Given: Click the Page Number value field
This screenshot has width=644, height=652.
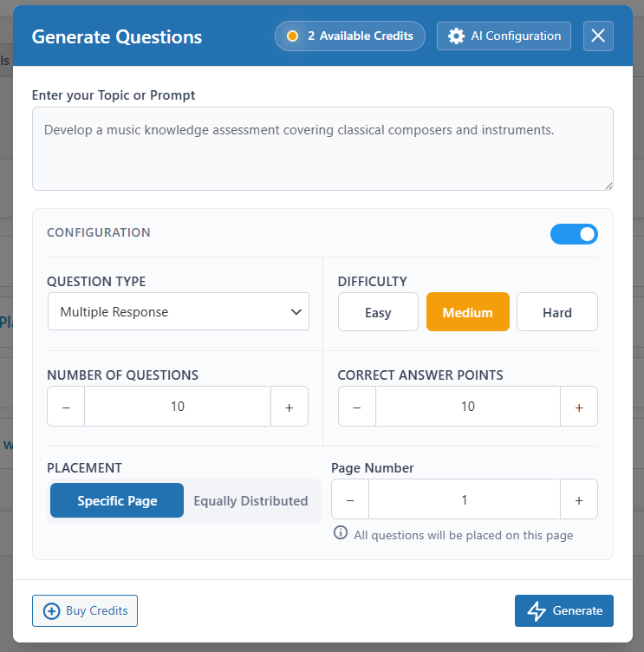Looking at the screenshot, I should coord(465,499).
